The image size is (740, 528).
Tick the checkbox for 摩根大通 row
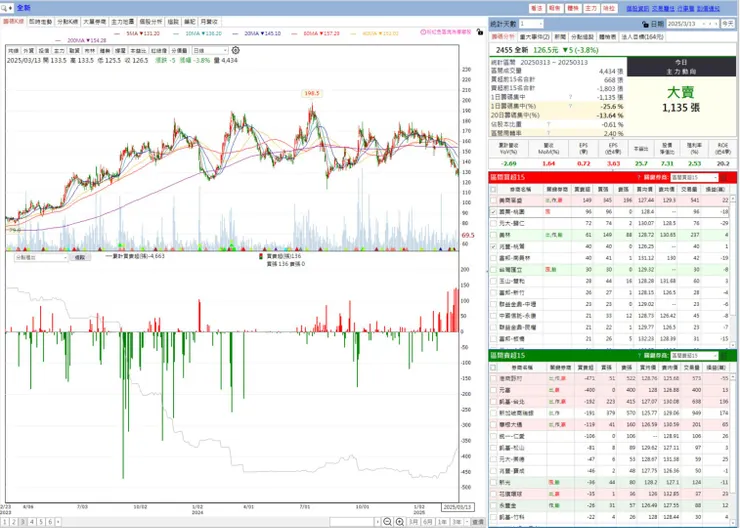coord(494,425)
